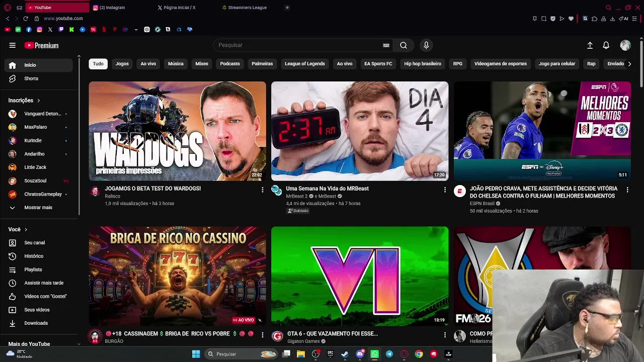Screen dimensions: 644x362
Task: Click the browser snapshot icon
Action: pos(544,19)
